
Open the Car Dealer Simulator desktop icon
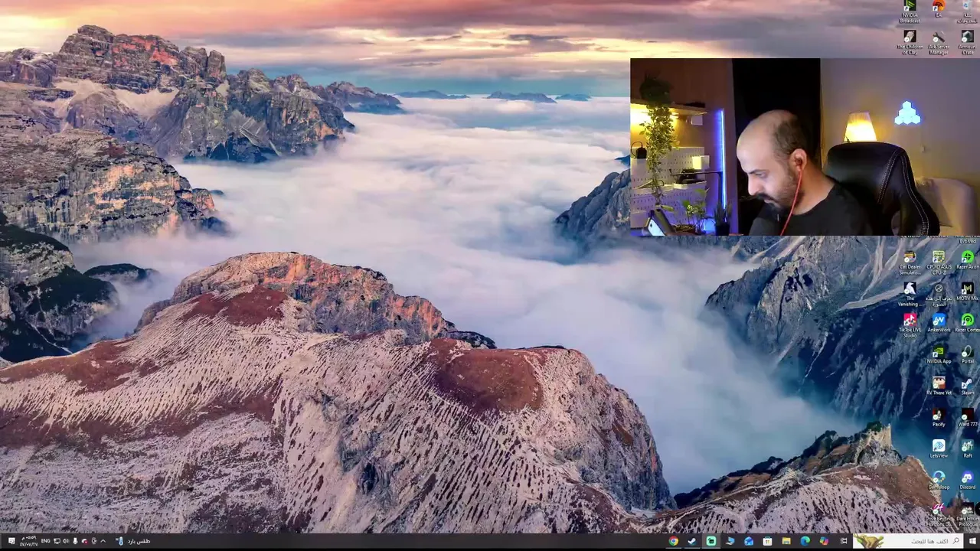tap(910, 262)
